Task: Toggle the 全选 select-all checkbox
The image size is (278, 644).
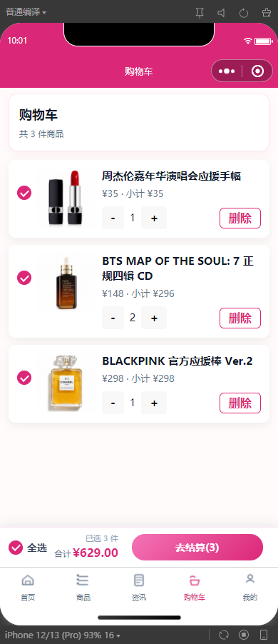Action: pos(16,548)
